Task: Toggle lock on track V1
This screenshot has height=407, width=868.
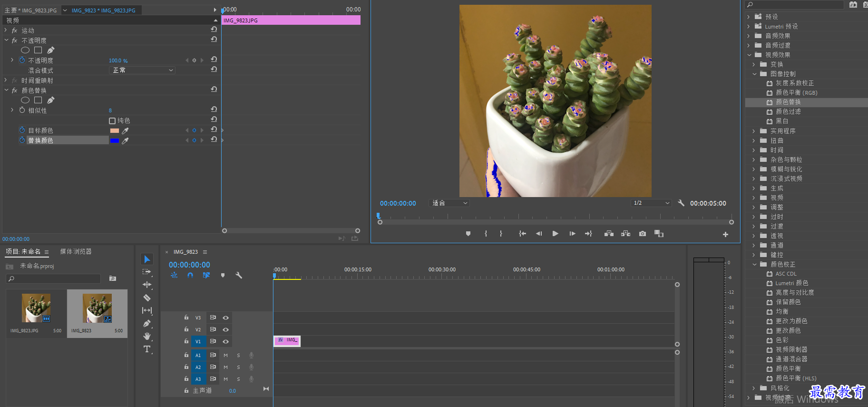Action: [186, 341]
